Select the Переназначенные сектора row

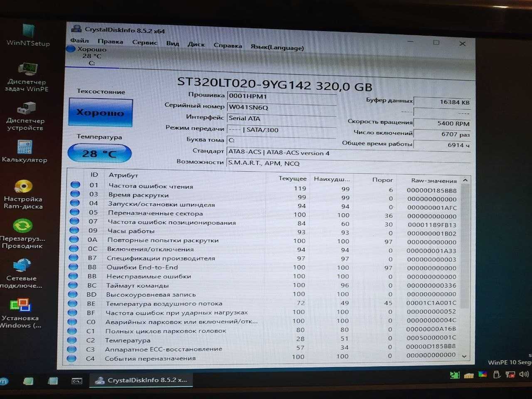(x=264, y=214)
